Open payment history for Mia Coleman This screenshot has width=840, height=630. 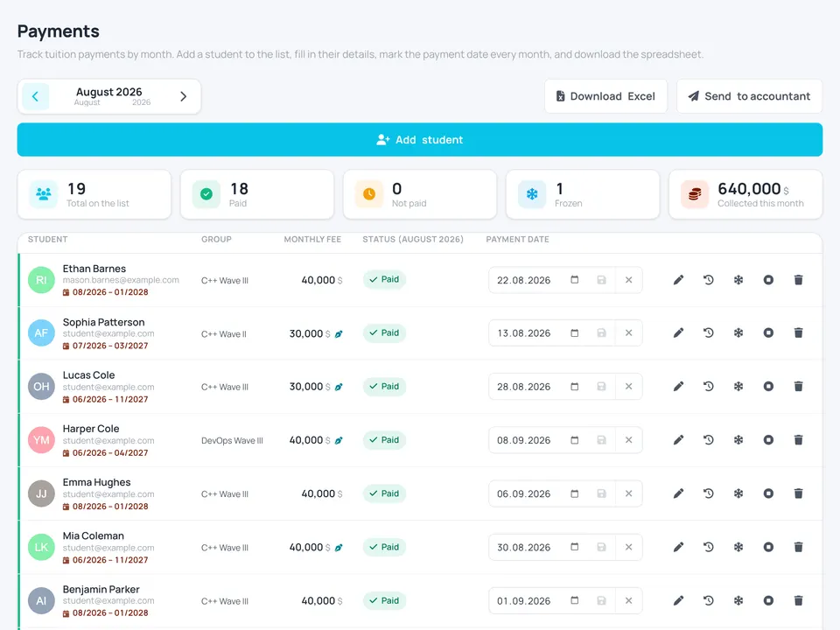point(708,547)
